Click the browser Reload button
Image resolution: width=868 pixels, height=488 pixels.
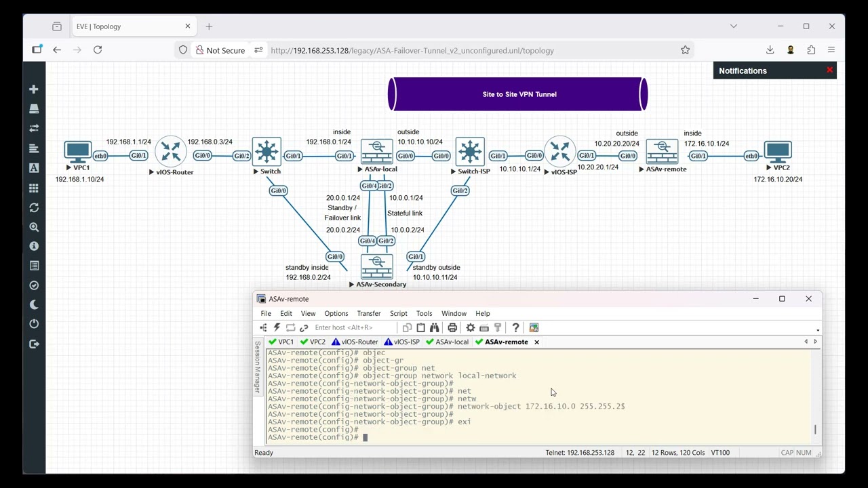(98, 50)
